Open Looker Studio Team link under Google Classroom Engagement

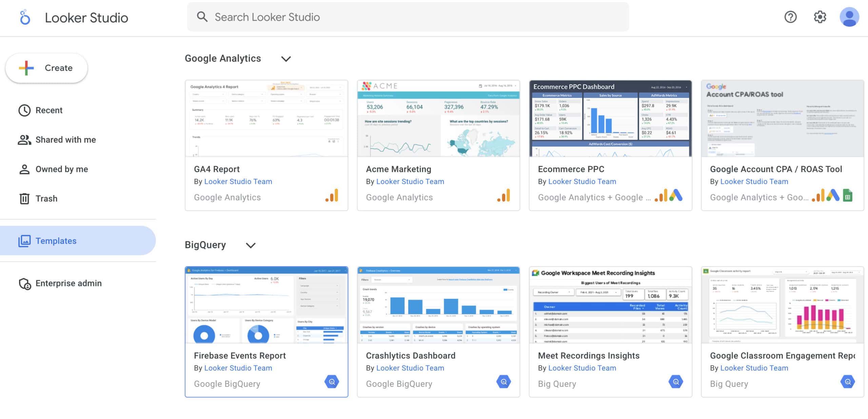754,368
